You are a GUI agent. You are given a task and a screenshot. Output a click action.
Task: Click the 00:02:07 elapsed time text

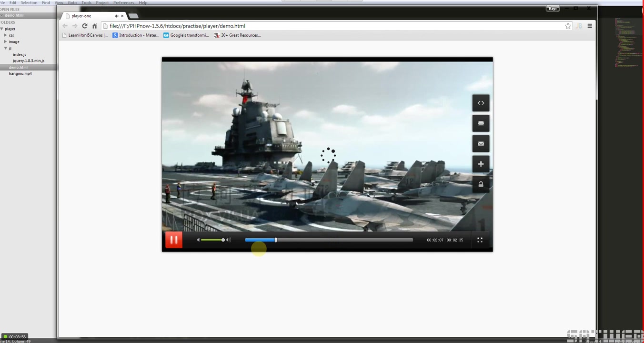[x=435, y=240]
